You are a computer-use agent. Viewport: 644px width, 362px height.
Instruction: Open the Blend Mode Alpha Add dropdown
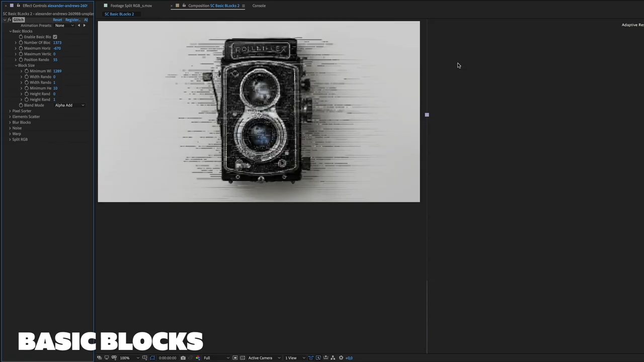click(69, 105)
